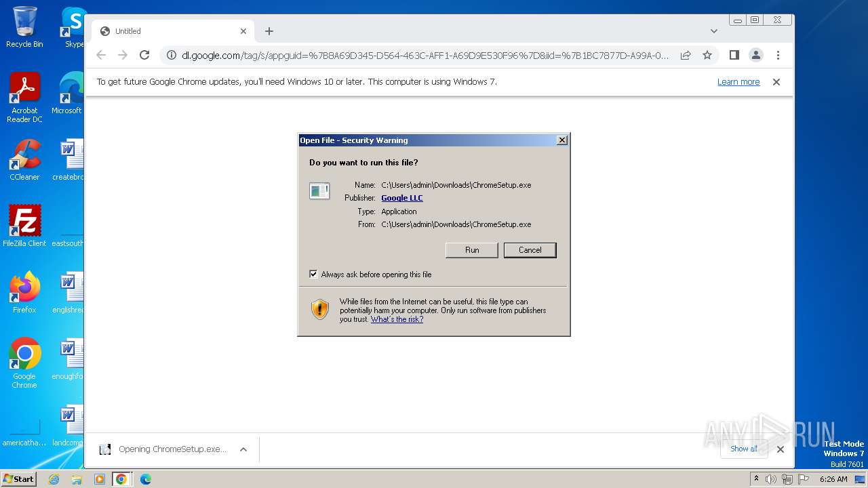Click the dl.google.com address bar
Image resolution: width=868 pixels, height=488 pixels.
(425, 56)
